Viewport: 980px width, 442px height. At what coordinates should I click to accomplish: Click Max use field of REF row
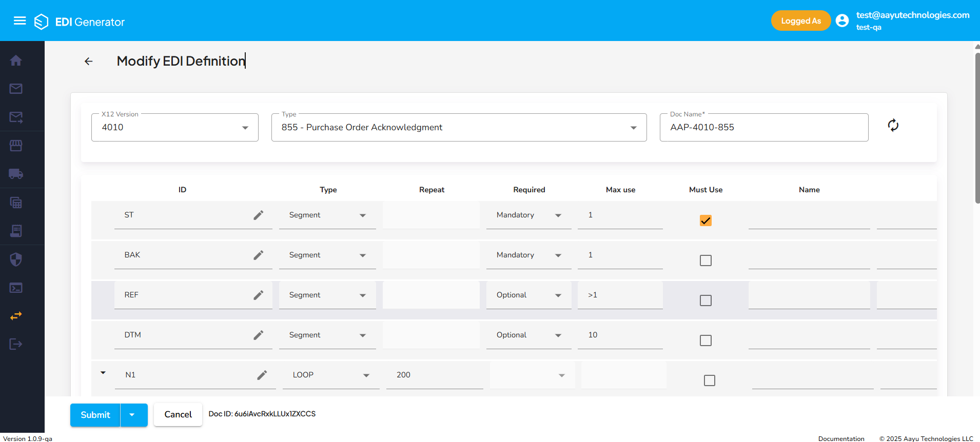coord(620,295)
